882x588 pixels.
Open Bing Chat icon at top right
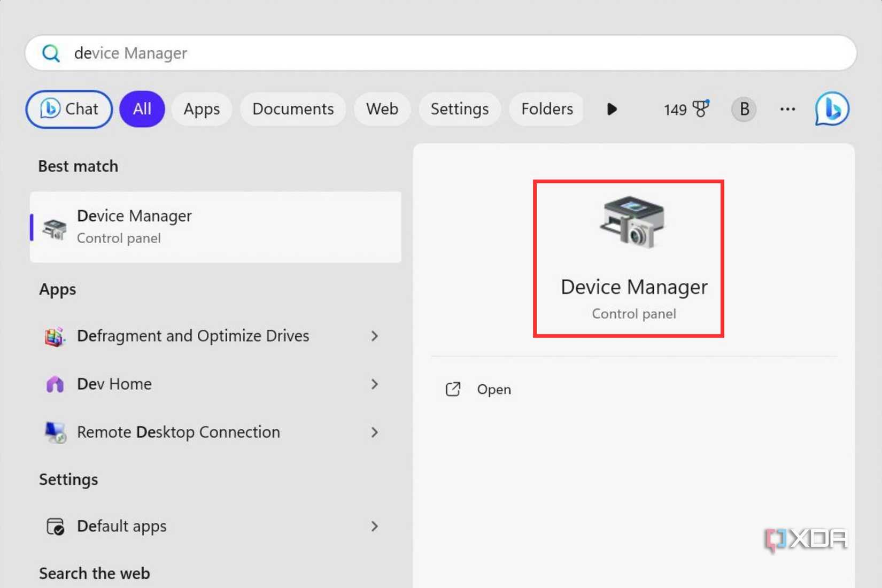coord(832,109)
